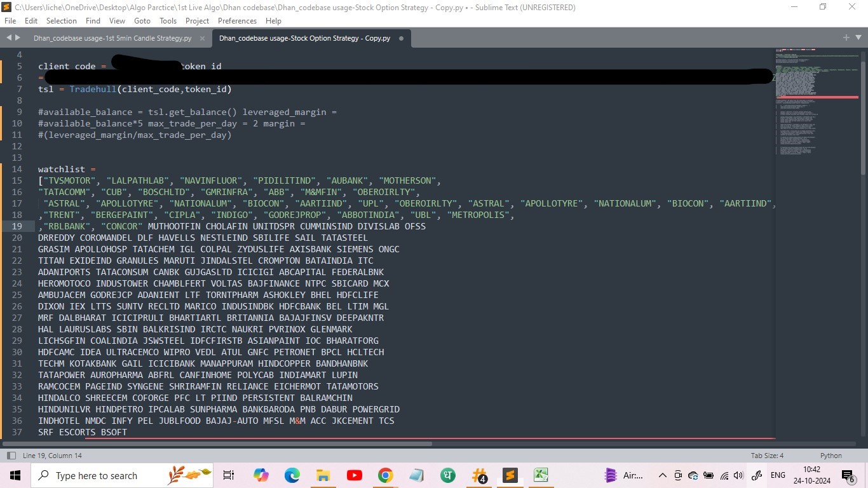The width and height of the screenshot is (868, 488).
Task: Open YouTube from the taskbar
Action: 354,475
